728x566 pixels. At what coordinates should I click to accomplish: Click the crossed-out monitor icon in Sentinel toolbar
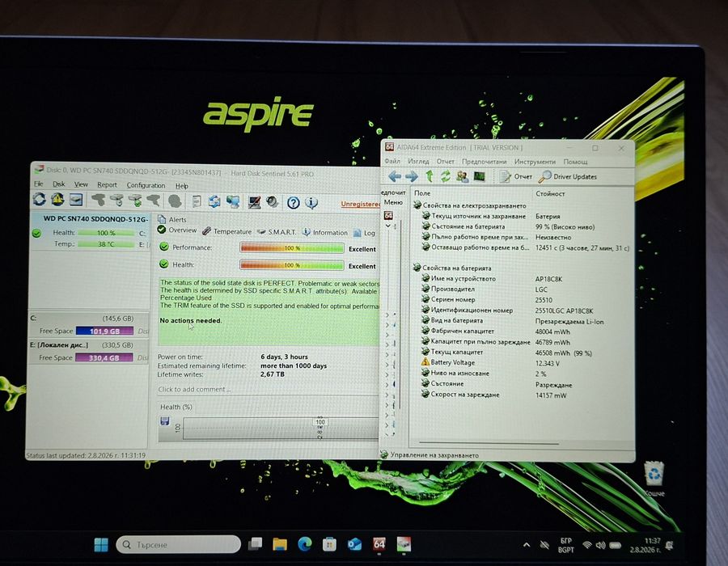click(x=254, y=202)
